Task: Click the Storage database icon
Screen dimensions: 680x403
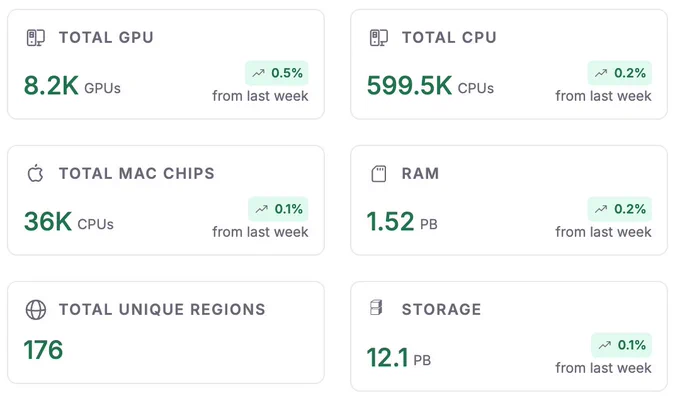Action: [376, 308]
